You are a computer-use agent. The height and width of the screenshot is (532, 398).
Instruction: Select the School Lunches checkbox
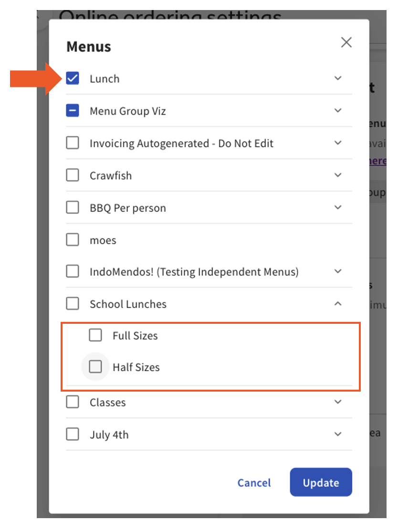[x=73, y=304]
